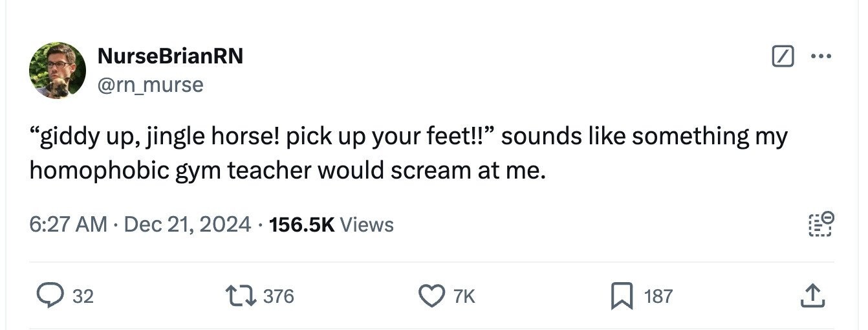Click the 6:27 AM timestamp
Image resolution: width=868 pixels, height=330 pixels.
point(68,225)
